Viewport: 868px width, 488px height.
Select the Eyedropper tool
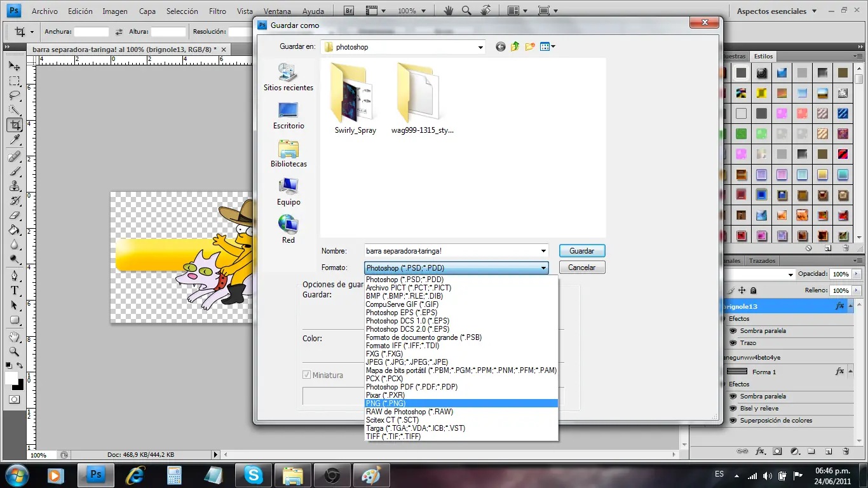14,140
